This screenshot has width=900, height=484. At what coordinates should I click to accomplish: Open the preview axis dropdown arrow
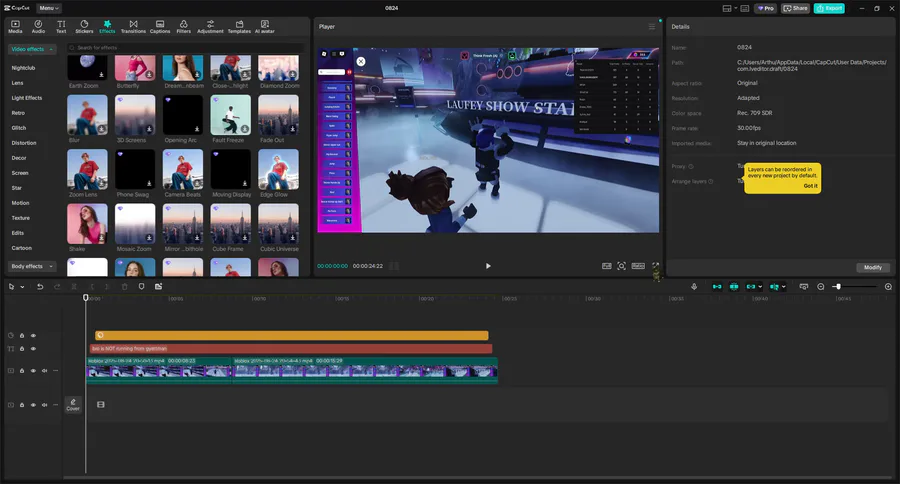(x=783, y=287)
